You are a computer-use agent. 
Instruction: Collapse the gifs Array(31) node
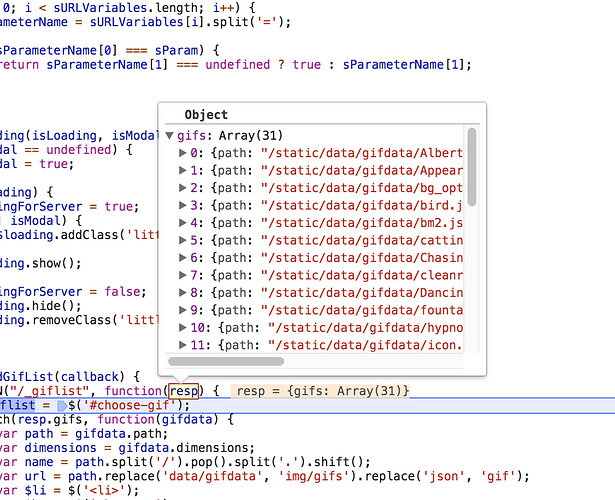(169, 136)
